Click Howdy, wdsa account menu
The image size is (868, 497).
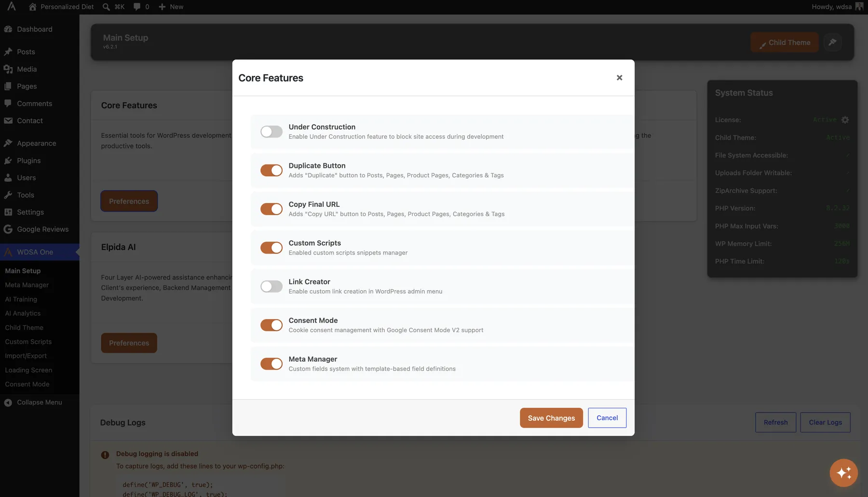pos(837,7)
